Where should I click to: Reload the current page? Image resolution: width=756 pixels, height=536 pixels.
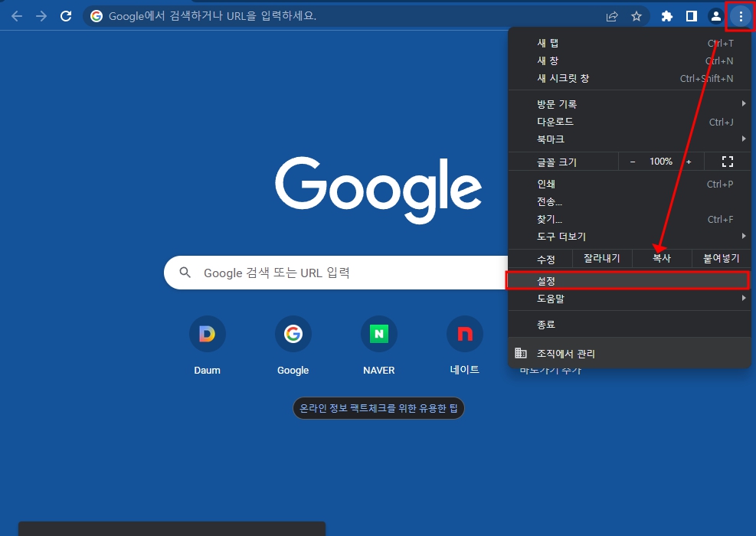tap(66, 16)
